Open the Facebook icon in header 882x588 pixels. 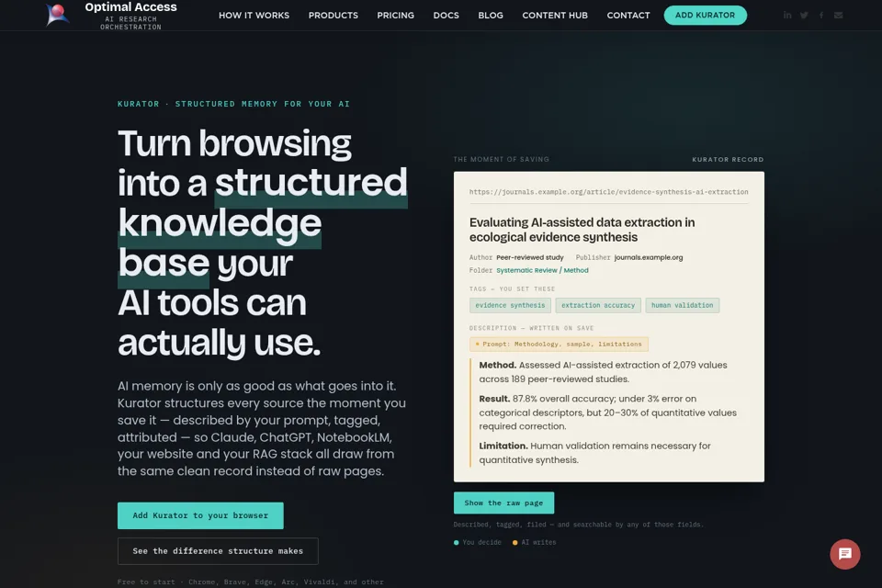821,16
